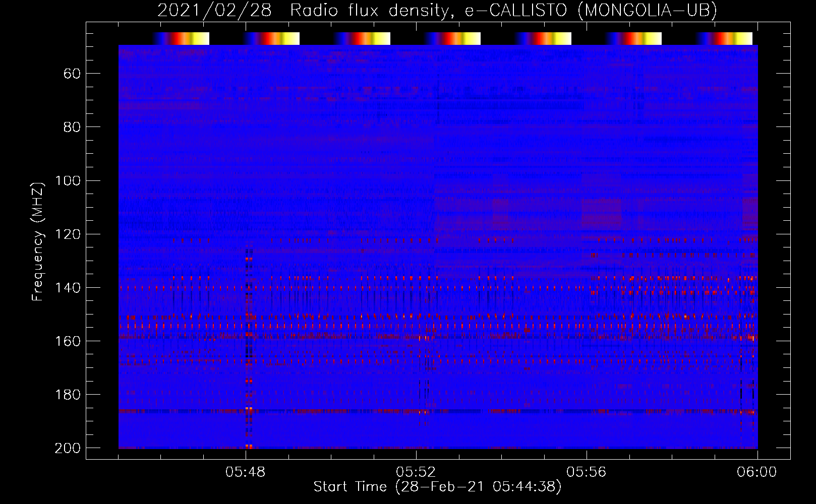Click the 60 frequency tick label
This screenshot has width=816, height=504.
tap(72, 74)
